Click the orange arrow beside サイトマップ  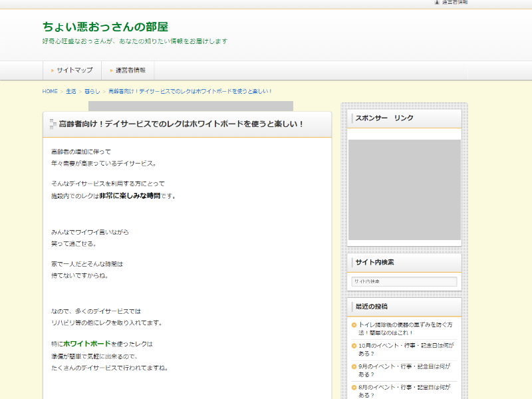coord(53,70)
